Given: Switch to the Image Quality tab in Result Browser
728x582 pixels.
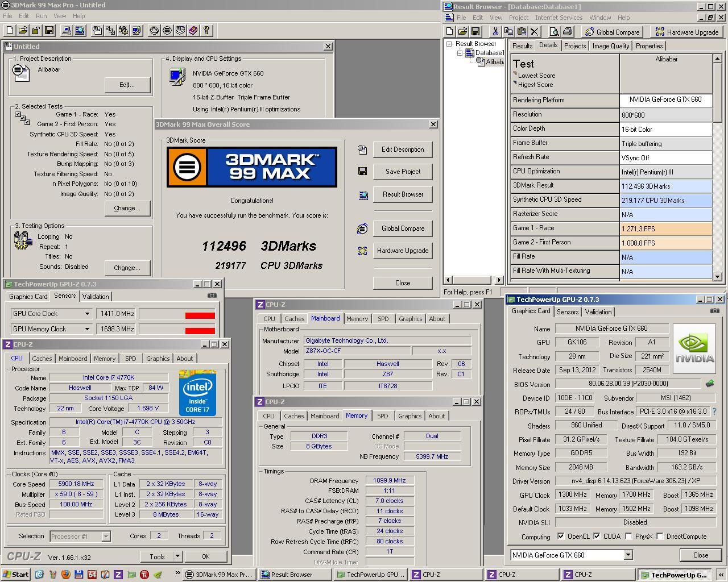Looking at the screenshot, I should 611,46.
